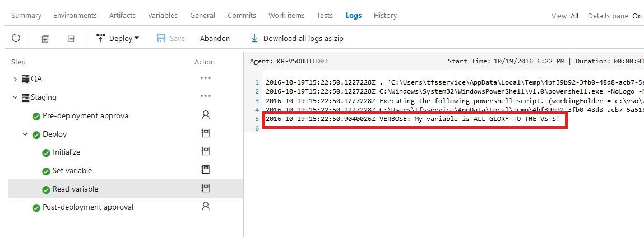Viewport: 644px width, 237px height.
Task: Click the download arrow icon
Action: (x=254, y=38)
